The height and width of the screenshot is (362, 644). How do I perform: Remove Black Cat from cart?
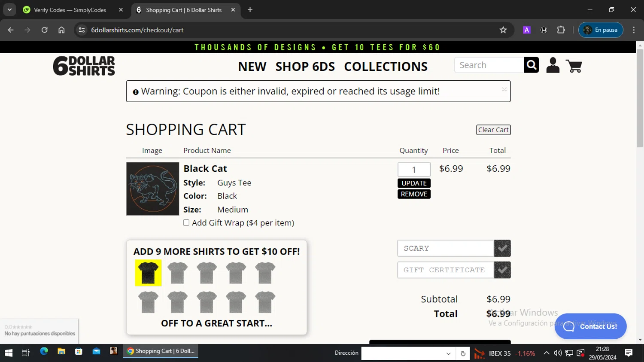pos(414,194)
